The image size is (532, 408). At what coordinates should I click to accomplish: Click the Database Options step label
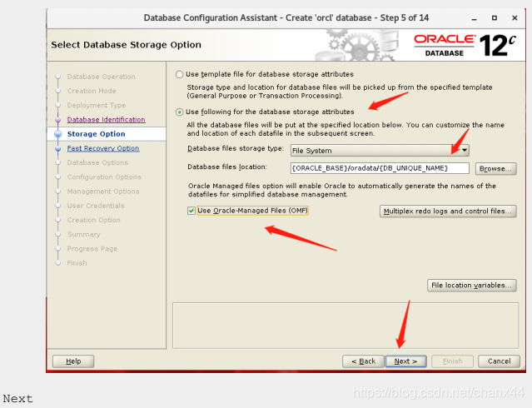pos(97,162)
